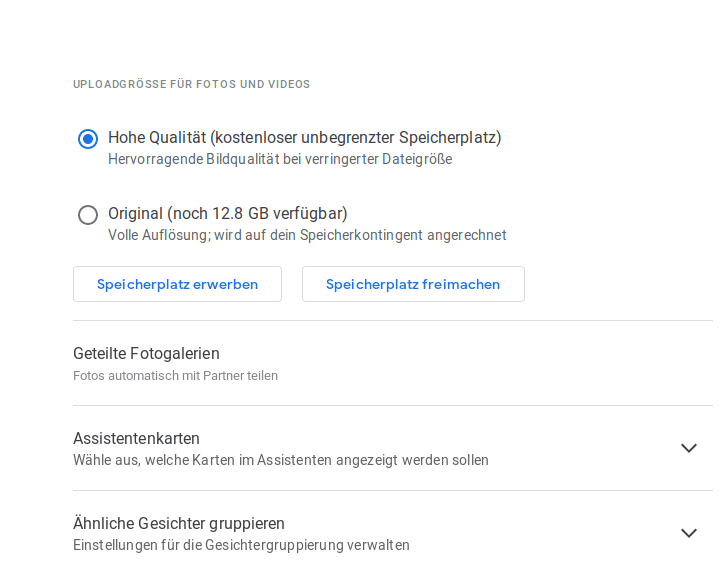Click the Speicherplatz freimachen button

pos(413,284)
